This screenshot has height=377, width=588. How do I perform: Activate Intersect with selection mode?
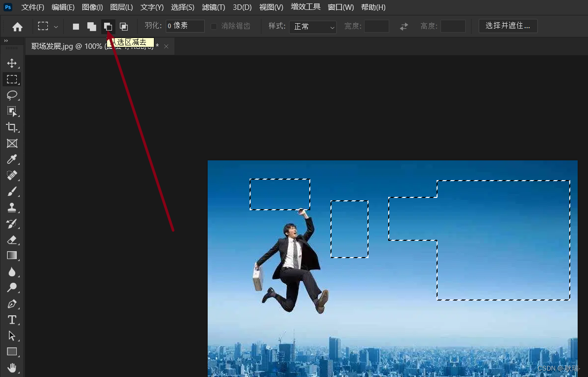(x=124, y=26)
